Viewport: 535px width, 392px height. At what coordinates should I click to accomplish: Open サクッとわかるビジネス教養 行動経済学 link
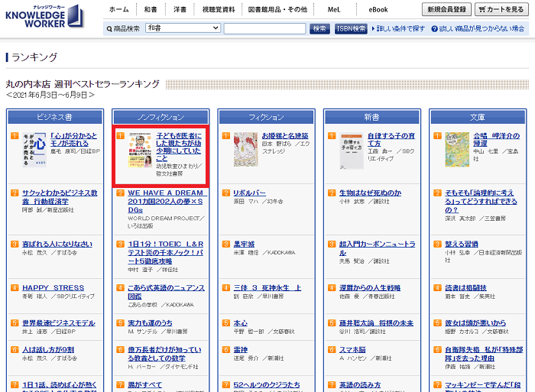pyautogui.click(x=60, y=197)
